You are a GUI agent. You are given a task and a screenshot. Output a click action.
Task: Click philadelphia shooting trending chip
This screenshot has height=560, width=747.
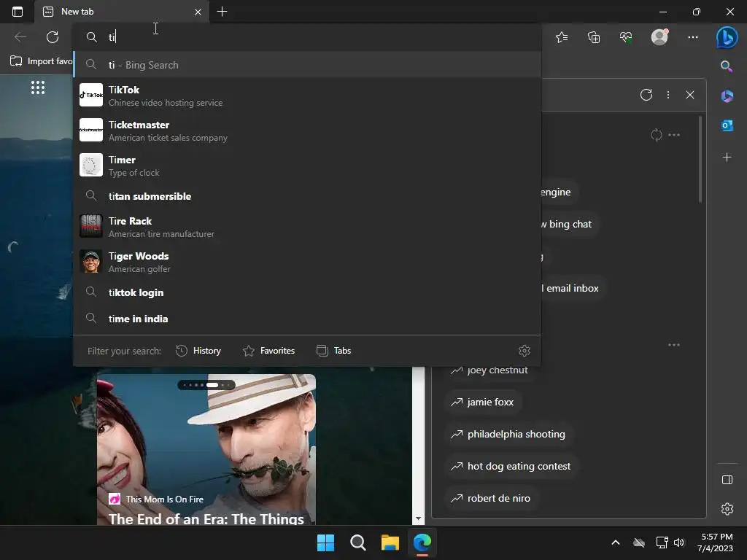click(x=508, y=435)
